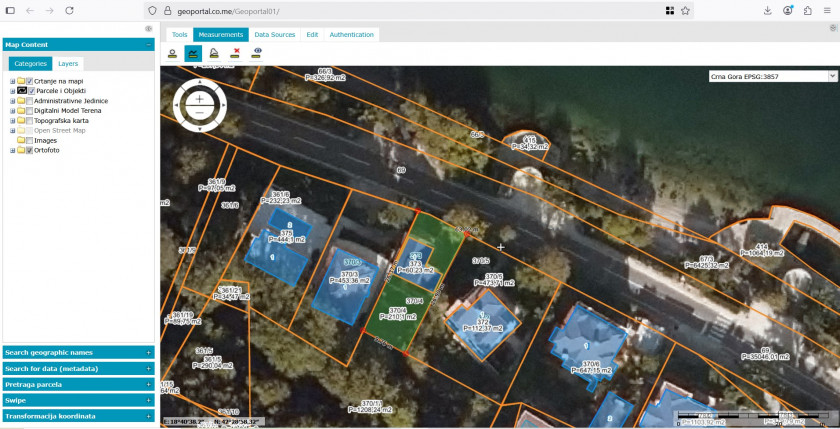
Task: Activate the highlighted line measurement tool
Action: (193, 54)
